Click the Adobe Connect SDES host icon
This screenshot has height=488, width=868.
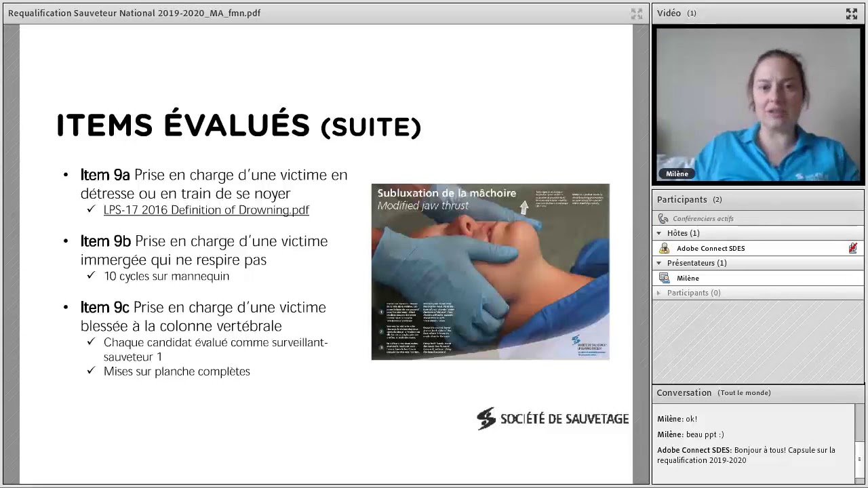tap(664, 248)
